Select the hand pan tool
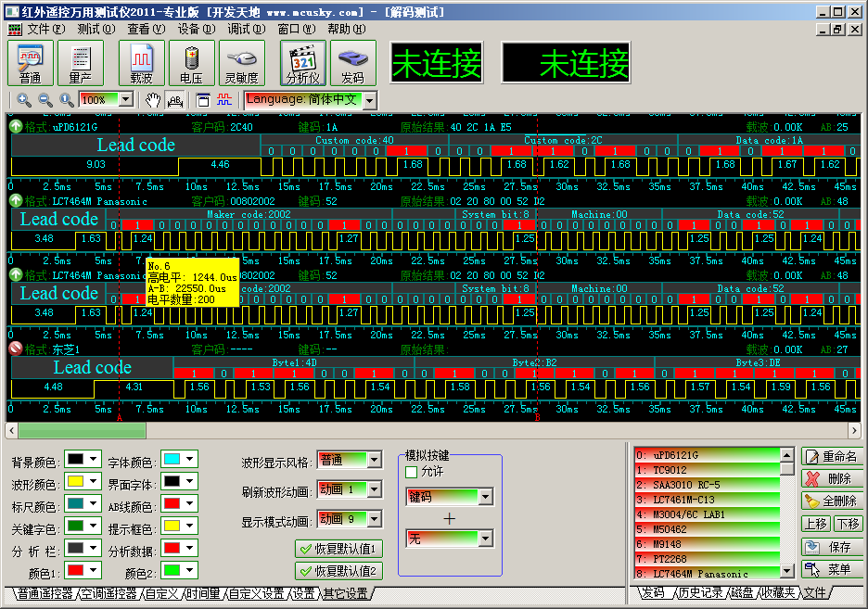Image resolution: width=868 pixels, height=609 pixels. pos(153,100)
